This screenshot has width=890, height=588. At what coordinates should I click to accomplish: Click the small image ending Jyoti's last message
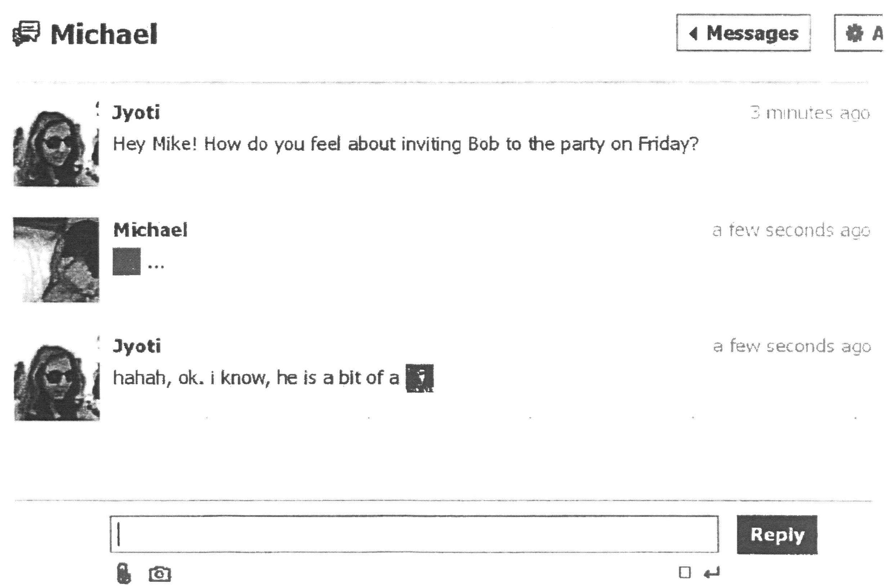pyautogui.click(x=420, y=378)
